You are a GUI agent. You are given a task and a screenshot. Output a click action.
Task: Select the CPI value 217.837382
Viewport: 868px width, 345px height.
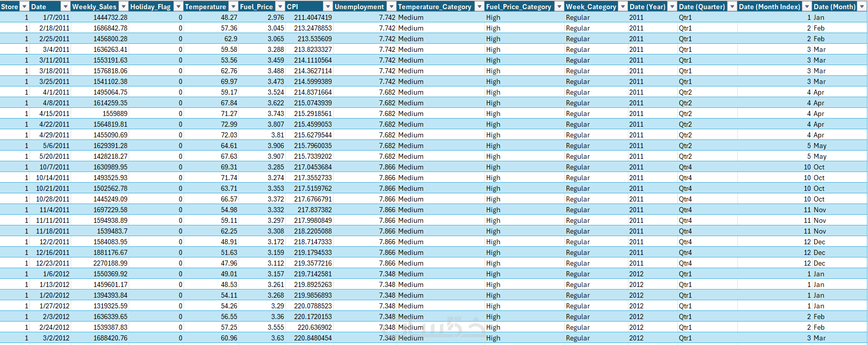pyautogui.click(x=315, y=210)
